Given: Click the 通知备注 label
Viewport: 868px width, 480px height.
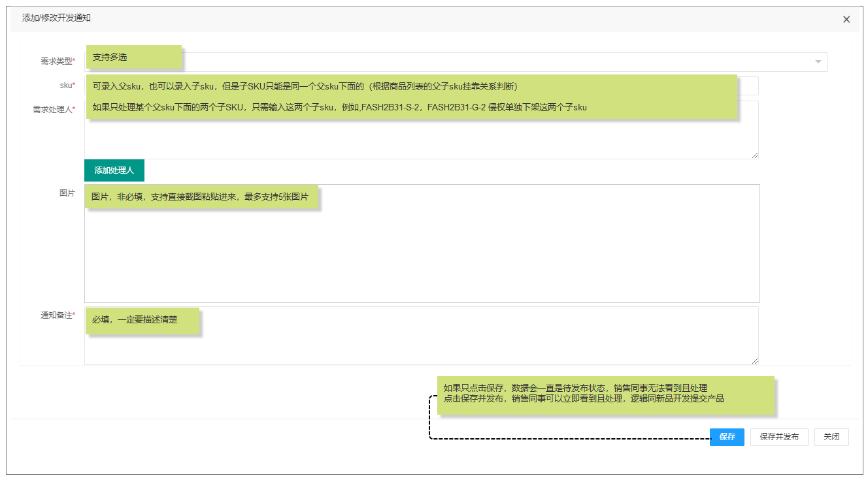Looking at the screenshot, I should click(58, 315).
